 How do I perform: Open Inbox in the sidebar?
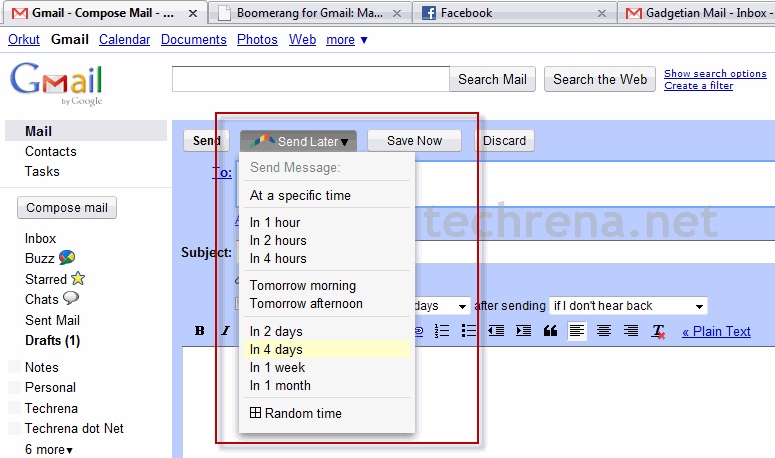[x=41, y=239]
